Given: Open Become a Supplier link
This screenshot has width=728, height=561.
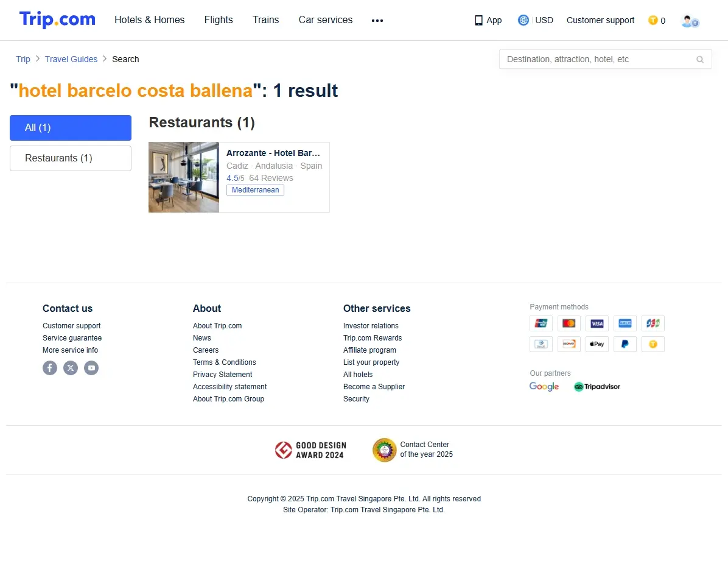Looking at the screenshot, I should (x=374, y=387).
